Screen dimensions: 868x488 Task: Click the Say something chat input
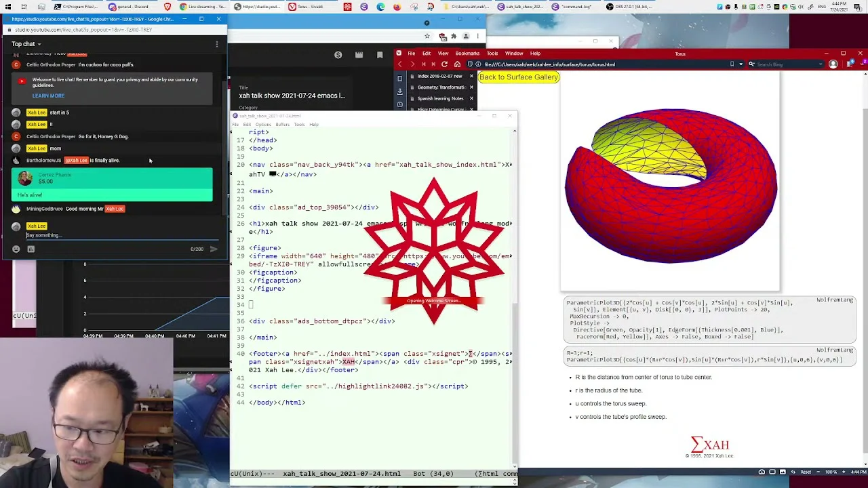pyautogui.click(x=119, y=235)
